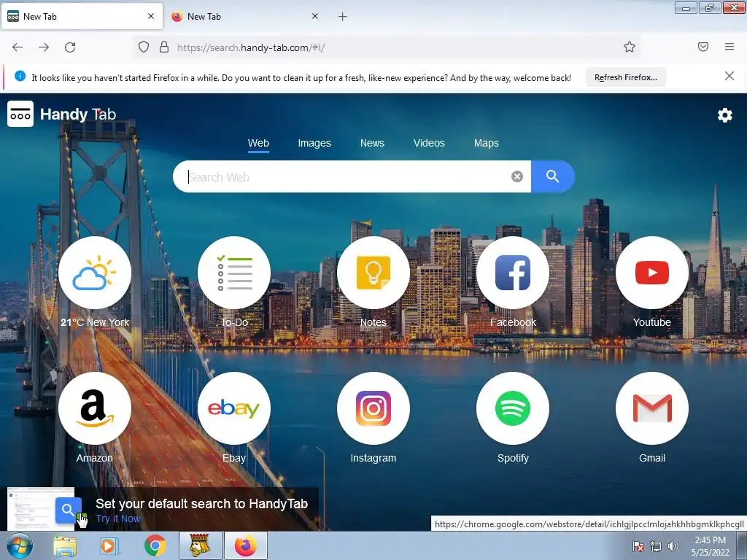This screenshot has width=747, height=560.
Task: Switch to the Maps search tab
Action: point(486,144)
